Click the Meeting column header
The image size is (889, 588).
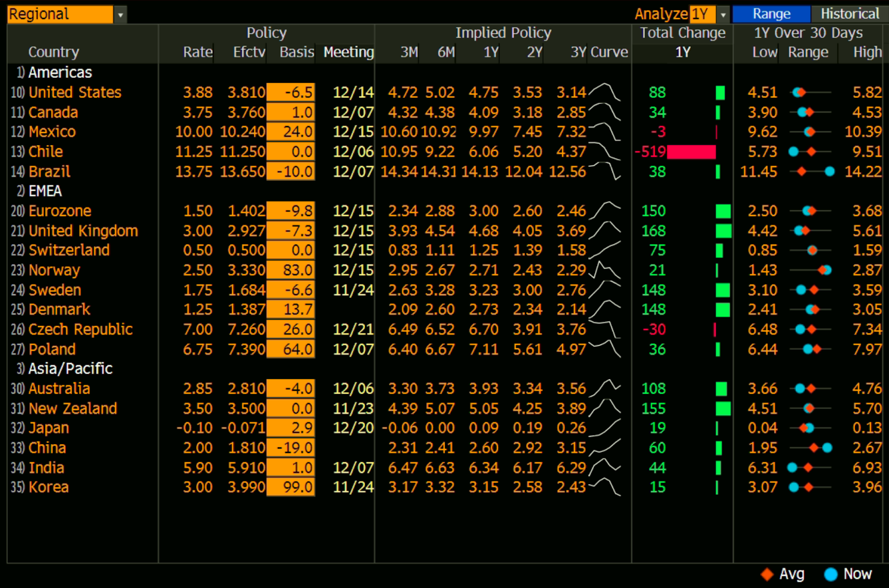349,52
